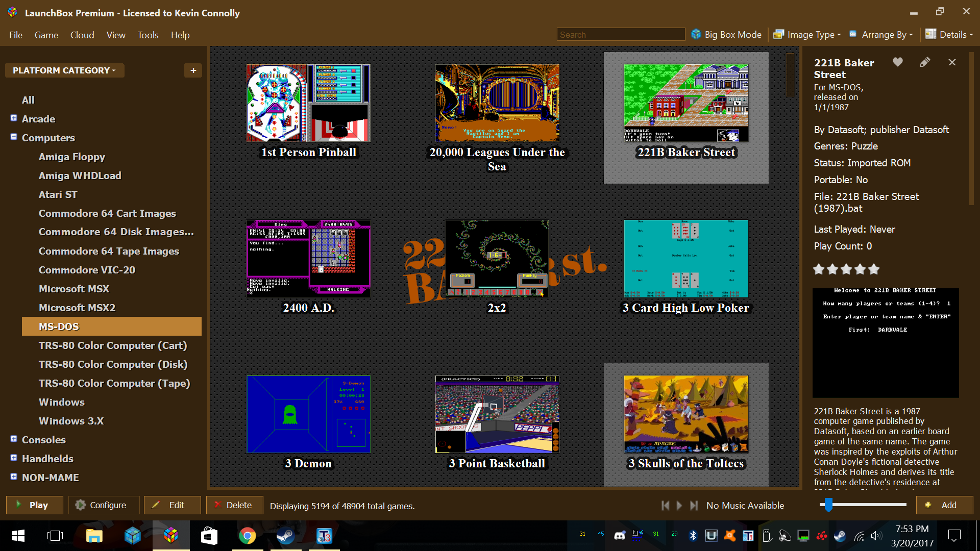Adjust the thumbnail size slider
The width and height of the screenshot is (980, 551).
[828, 505]
